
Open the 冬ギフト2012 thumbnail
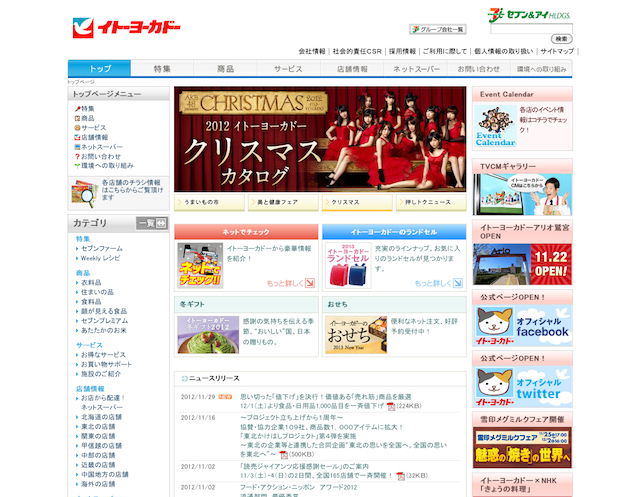coord(208,335)
